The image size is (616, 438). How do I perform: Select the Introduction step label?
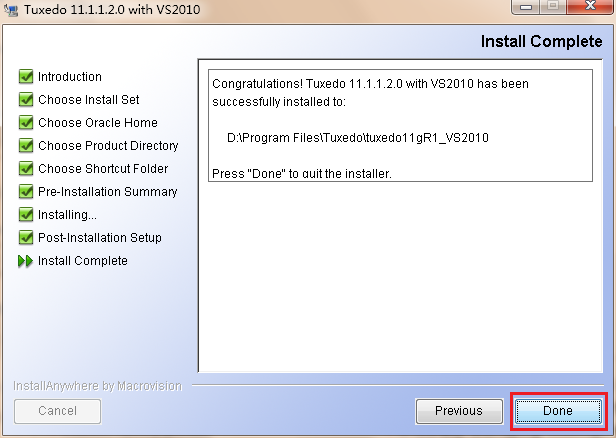pos(70,77)
